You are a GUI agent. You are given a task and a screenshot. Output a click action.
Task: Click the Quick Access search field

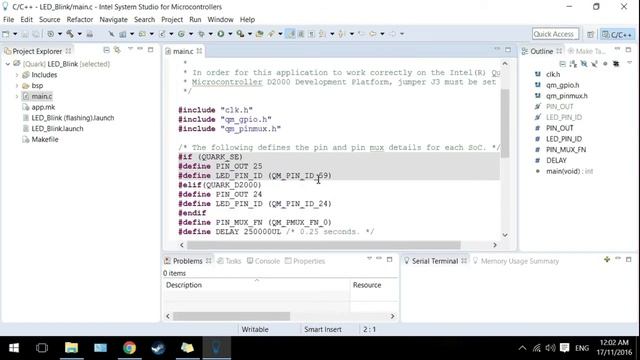[555, 34]
